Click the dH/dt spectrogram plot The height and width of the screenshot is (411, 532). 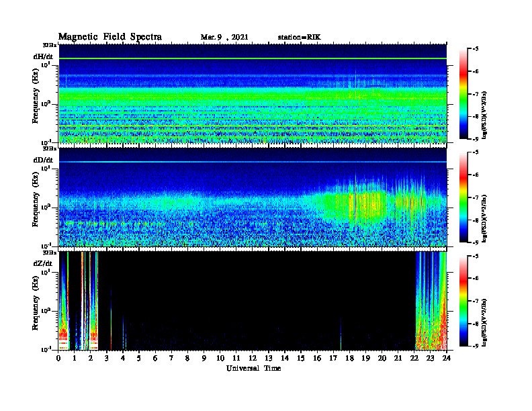(x=253, y=93)
